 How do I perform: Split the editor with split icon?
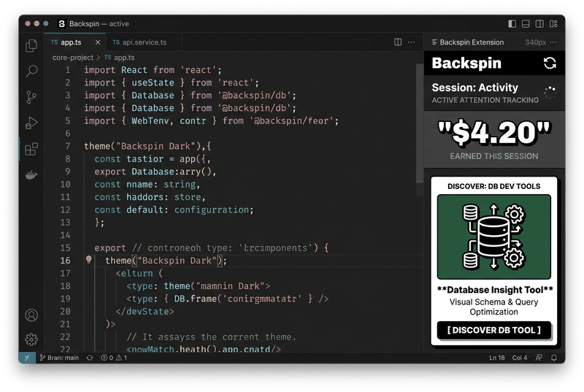[x=398, y=42]
